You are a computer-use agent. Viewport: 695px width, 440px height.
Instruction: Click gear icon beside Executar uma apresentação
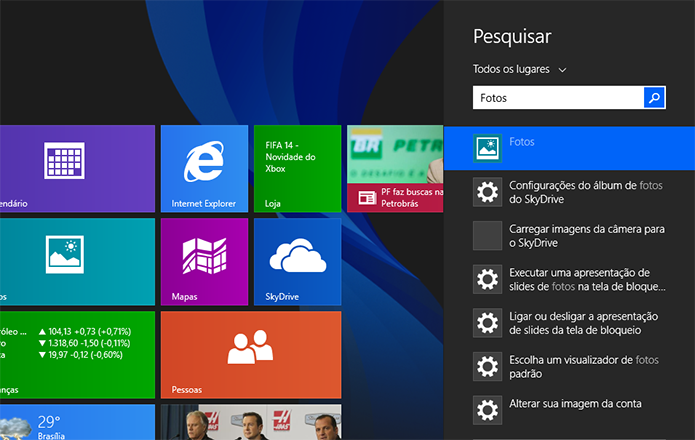pos(487,279)
